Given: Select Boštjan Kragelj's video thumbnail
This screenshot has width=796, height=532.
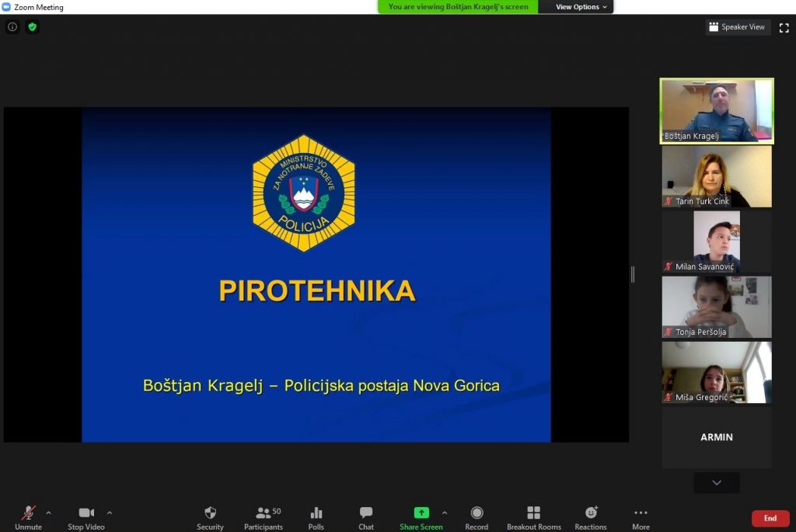Looking at the screenshot, I should tap(716, 111).
